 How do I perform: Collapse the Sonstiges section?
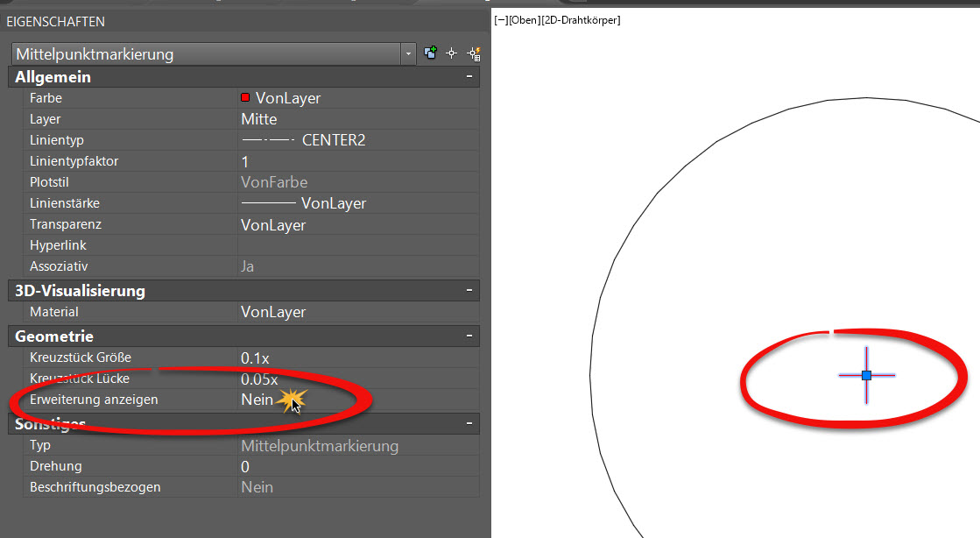coord(469,423)
